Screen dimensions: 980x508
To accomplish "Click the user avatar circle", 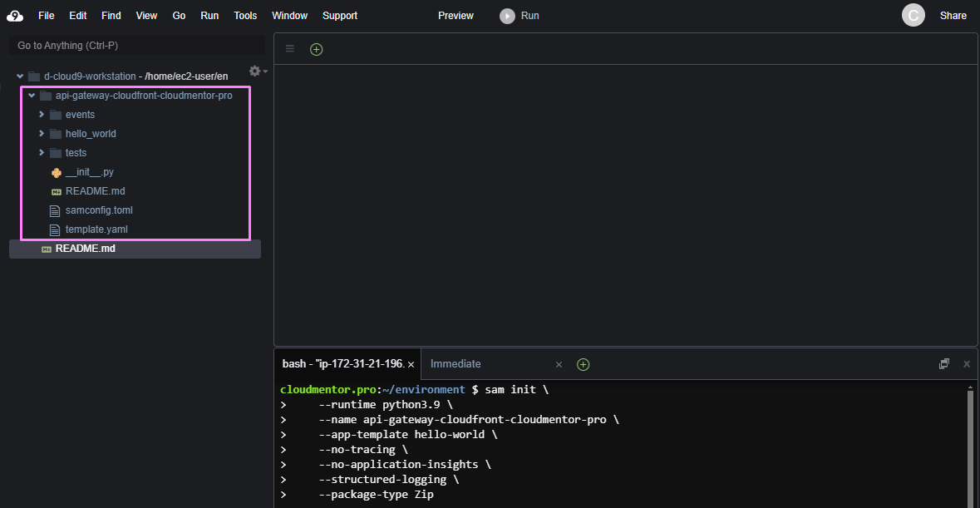I will coord(913,15).
